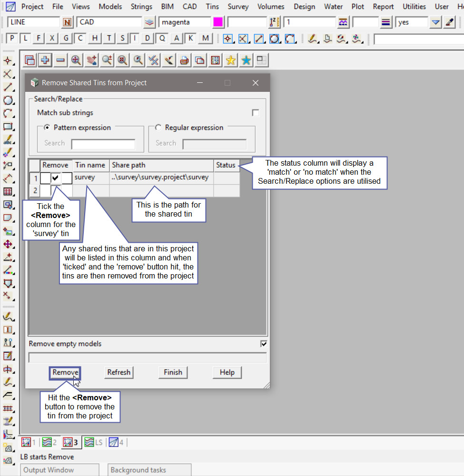Viewport: 464px width, 476px height.
Task: Enable the Match sub strings checkbox
Action: tap(256, 113)
